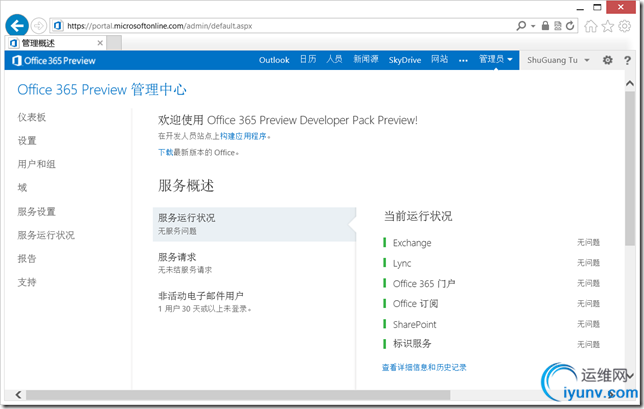Close the 管理概述 browser tab
The height and width of the screenshot is (409, 644).
click(100, 43)
